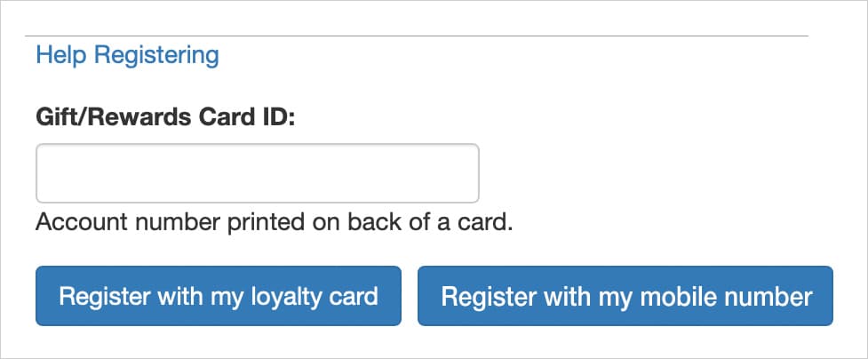
Task: Submit registration using loyalty card option
Action: 218,296
